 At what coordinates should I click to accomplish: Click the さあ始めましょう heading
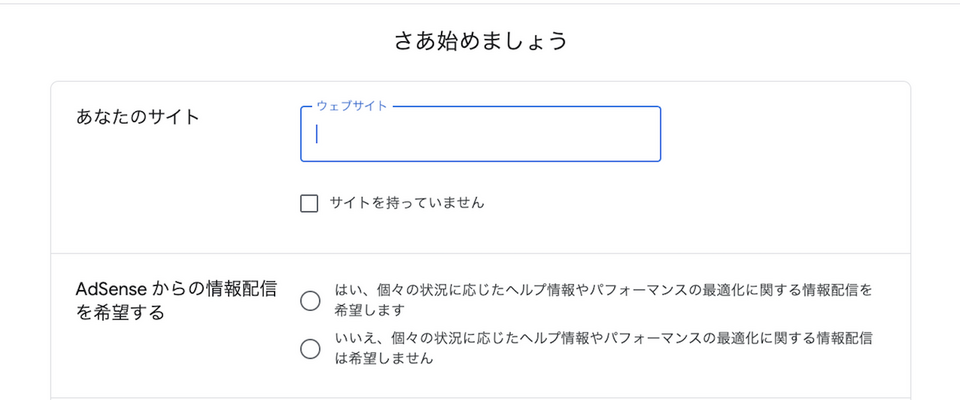click(x=481, y=41)
